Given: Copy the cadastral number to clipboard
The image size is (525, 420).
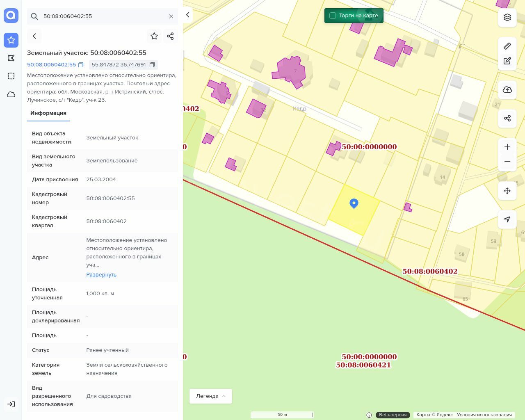Looking at the screenshot, I should pyautogui.click(x=81, y=65).
